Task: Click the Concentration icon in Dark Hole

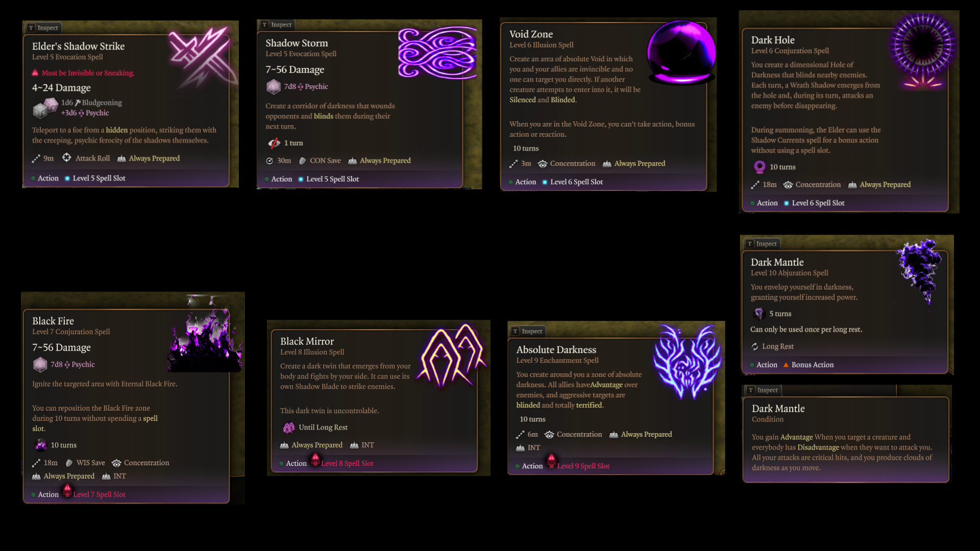Action: point(788,185)
